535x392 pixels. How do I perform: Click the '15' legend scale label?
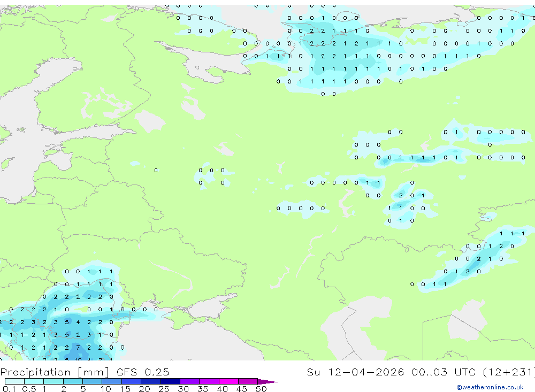coord(125,389)
